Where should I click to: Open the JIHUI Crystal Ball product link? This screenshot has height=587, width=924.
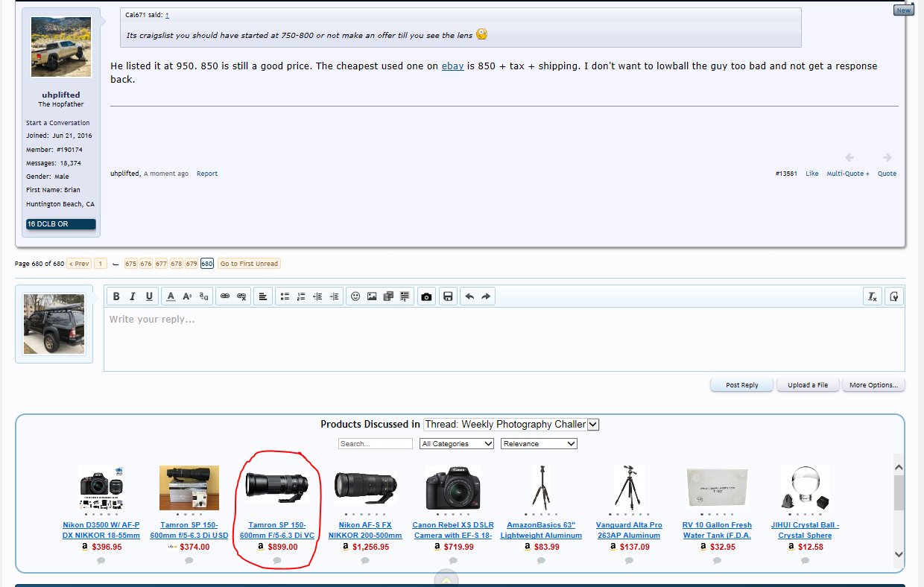tap(805, 530)
